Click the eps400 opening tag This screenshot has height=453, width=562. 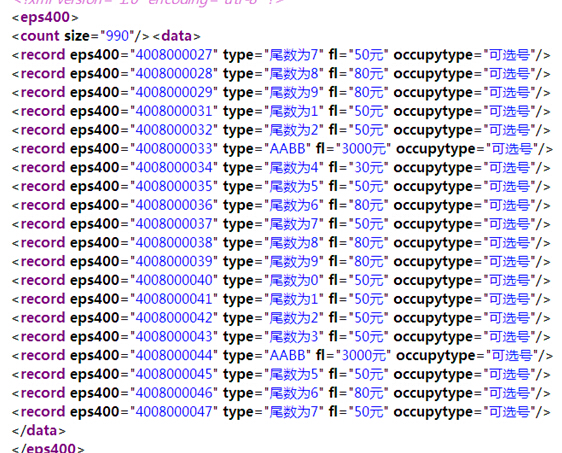[45, 17]
